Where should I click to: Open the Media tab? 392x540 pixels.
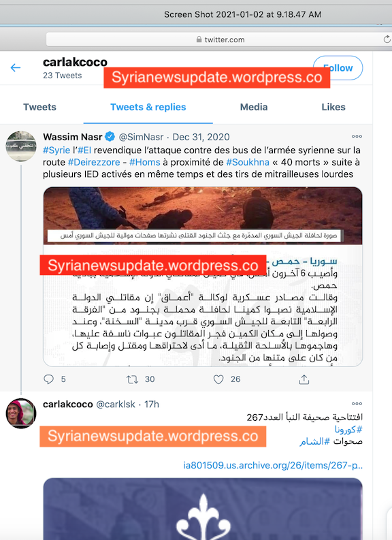coord(254,107)
